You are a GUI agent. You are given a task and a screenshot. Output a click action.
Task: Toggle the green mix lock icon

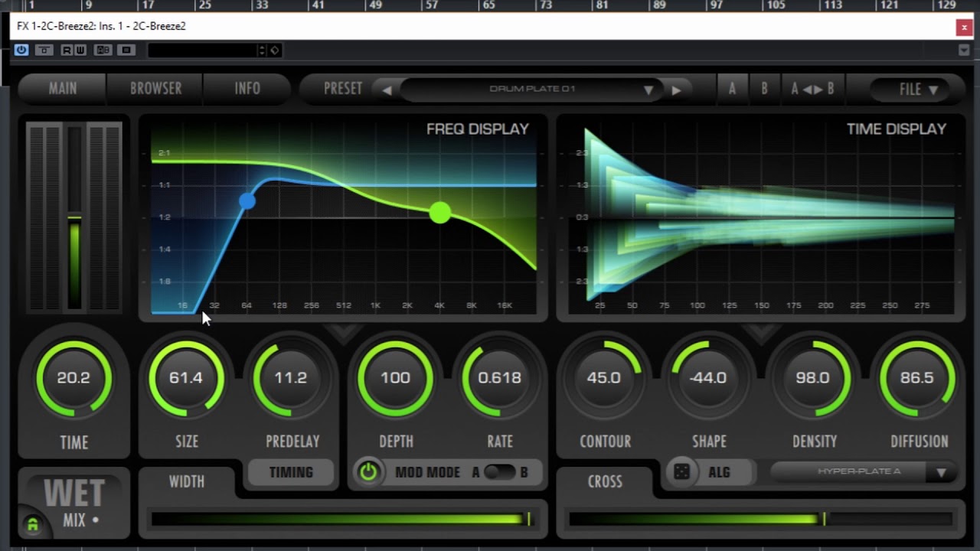[x=32, y=524]
